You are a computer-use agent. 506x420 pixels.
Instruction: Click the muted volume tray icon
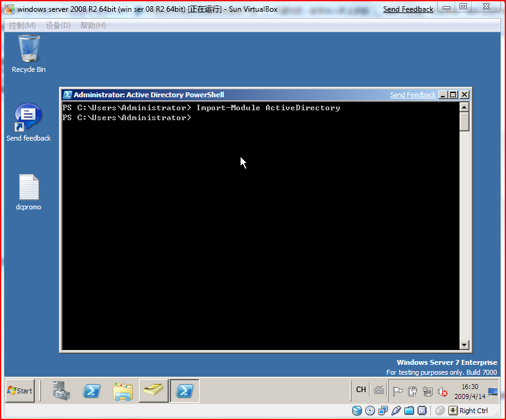pyautogui.click(x=442, y=392)
